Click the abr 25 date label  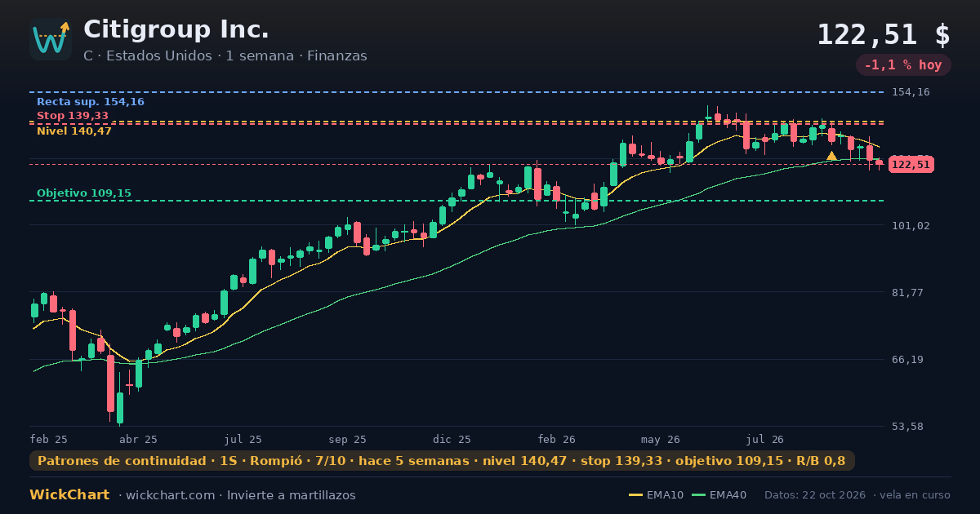138,439
